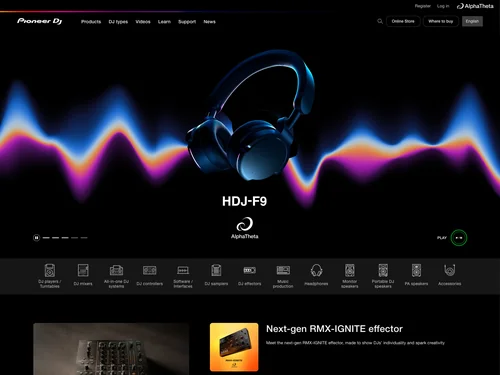Open the Support menu

[x=187, y=22]
